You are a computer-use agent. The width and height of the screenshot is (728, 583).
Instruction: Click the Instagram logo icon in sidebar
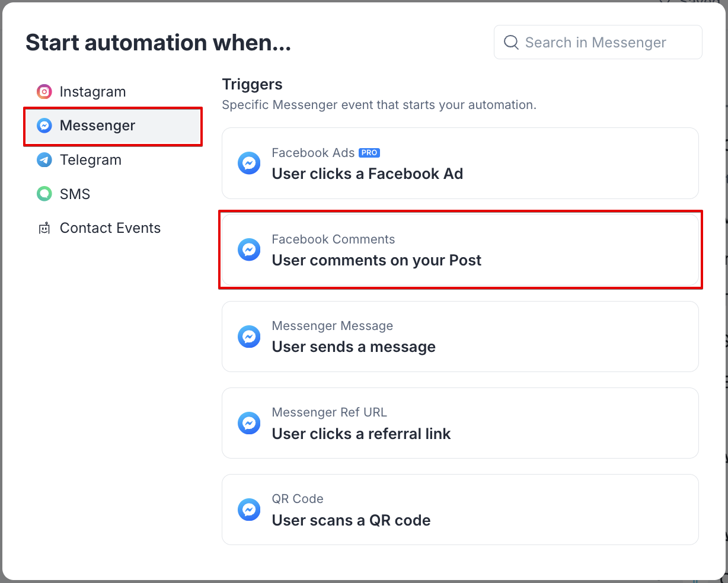[44, 92]
